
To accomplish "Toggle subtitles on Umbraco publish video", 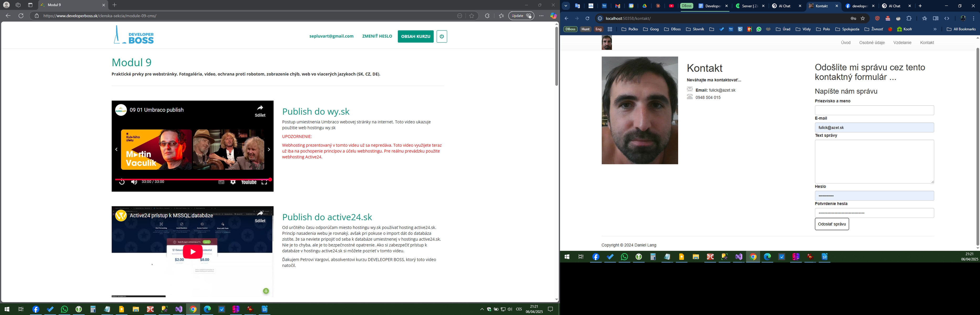I will (x=221, y=182).
